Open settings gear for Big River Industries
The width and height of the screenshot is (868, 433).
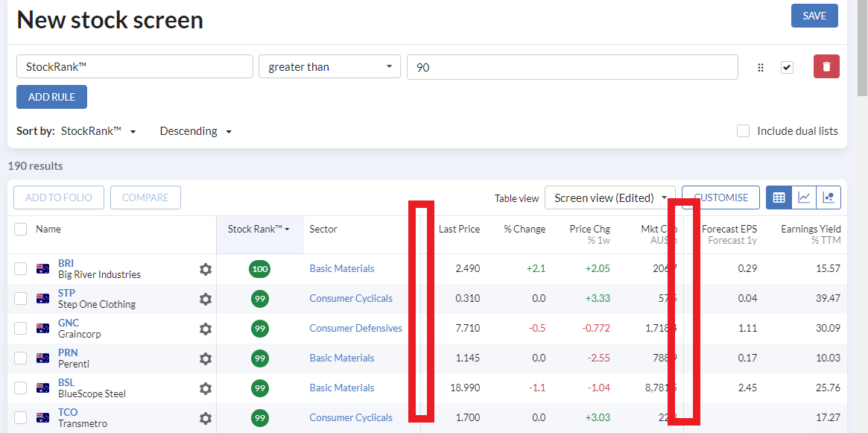(206, 269)
